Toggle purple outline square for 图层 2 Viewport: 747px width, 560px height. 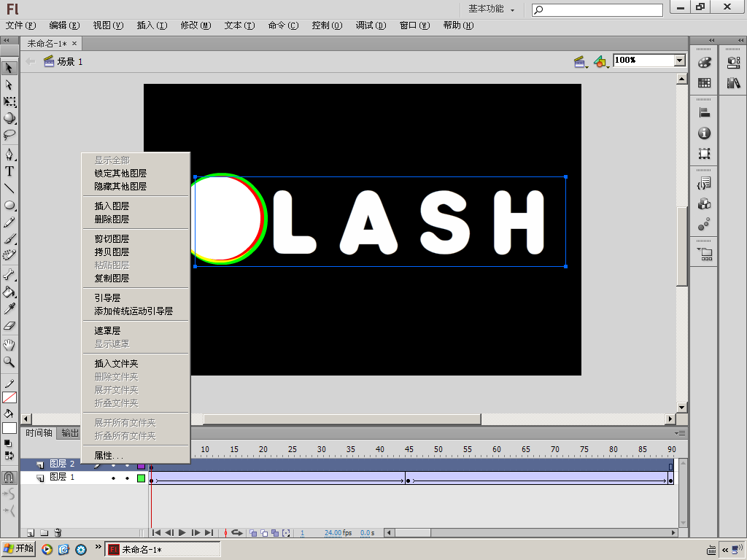pyautogui.click(x=141, y=466)
